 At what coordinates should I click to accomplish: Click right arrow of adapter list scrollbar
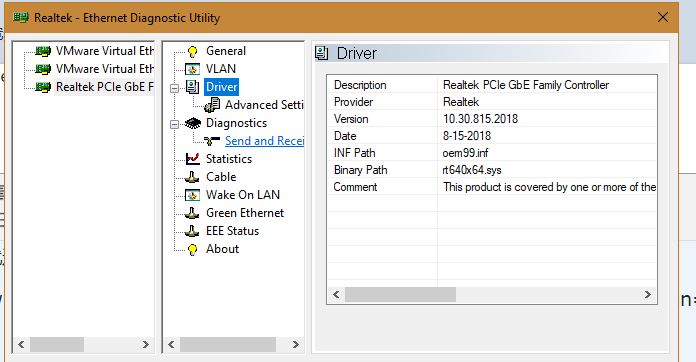pos(145,345)
